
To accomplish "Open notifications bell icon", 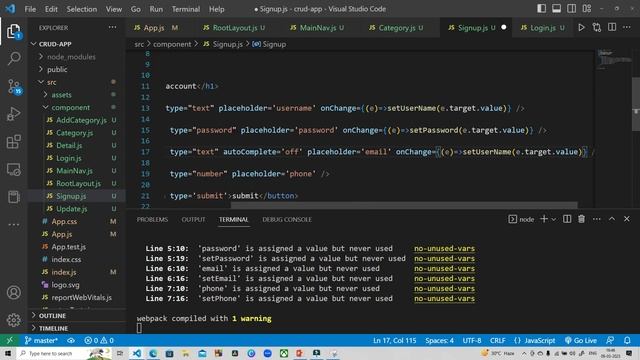I will point(627,340).
